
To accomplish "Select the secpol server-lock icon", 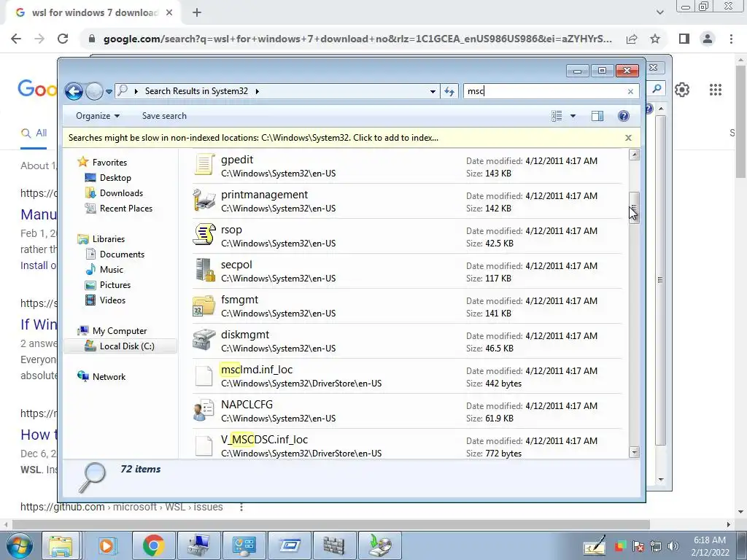I will click(205, 270).
